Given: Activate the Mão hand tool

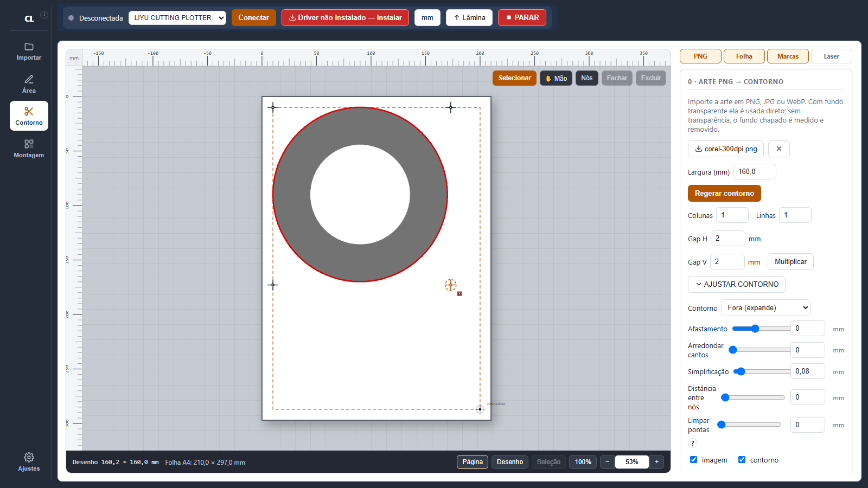Looking at the screenshot, I should 556,78.
